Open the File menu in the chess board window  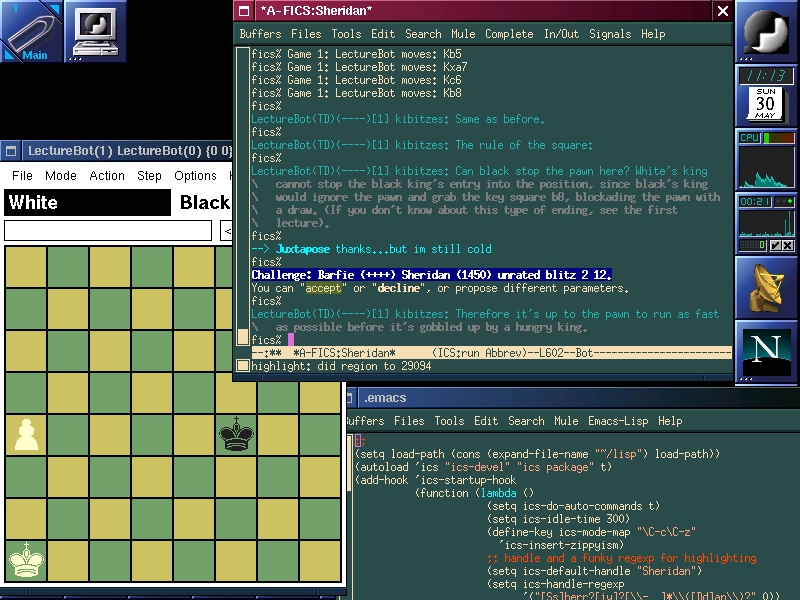coord(22,176)
